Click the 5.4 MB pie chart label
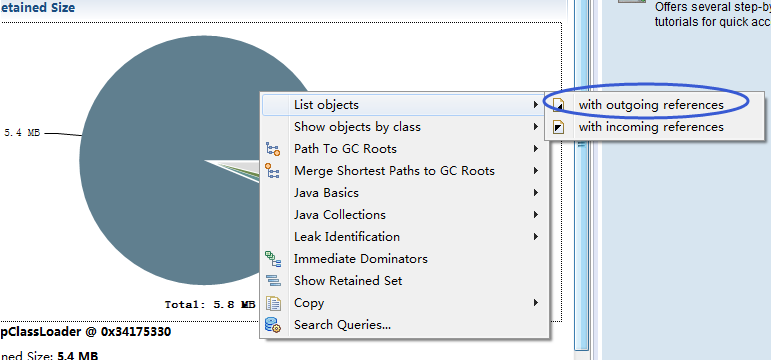Viewport: 771px width, 360px height. 22,133
